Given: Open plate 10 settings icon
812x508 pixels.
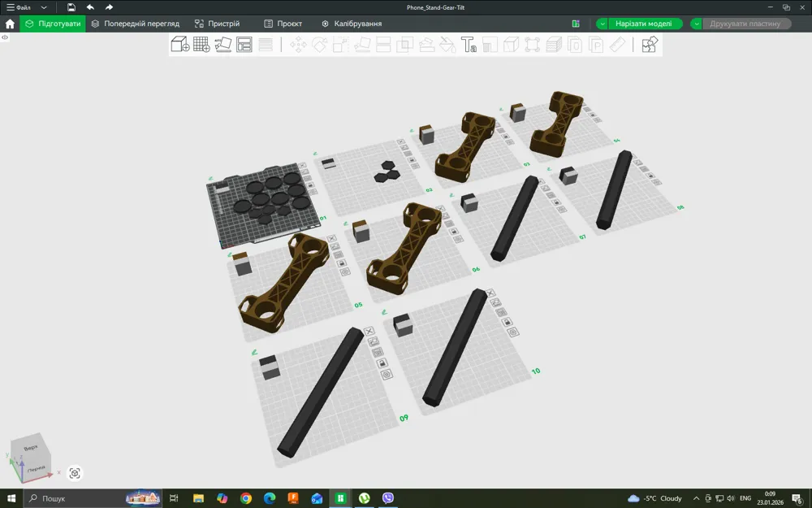Looking at the screenshot, I should pos(512,332).
